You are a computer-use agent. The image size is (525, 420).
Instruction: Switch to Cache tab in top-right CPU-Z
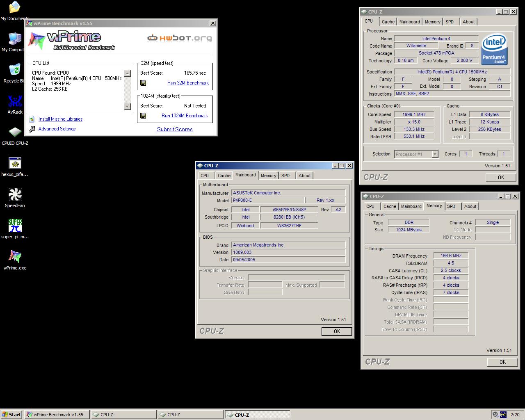[x=388, y=22]
